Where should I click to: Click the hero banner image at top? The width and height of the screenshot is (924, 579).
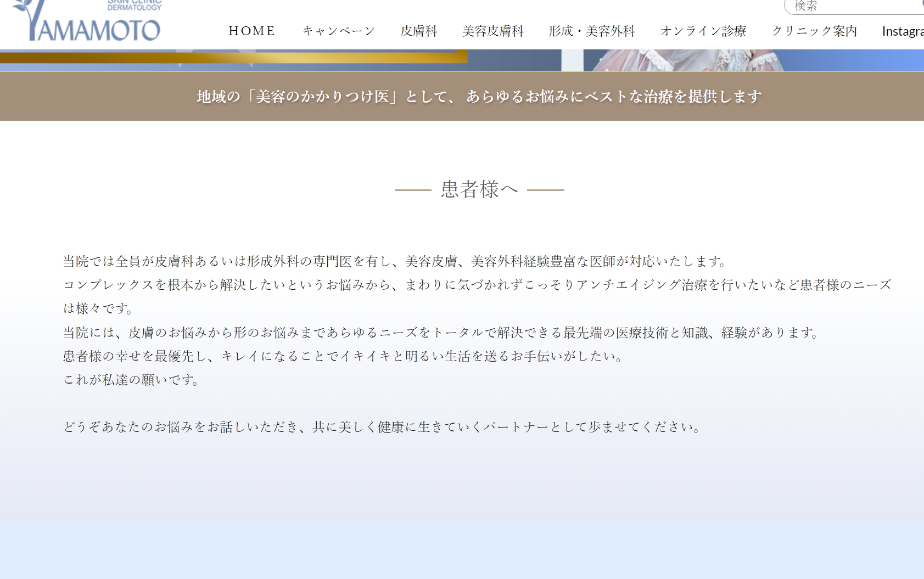pos(462,60)
